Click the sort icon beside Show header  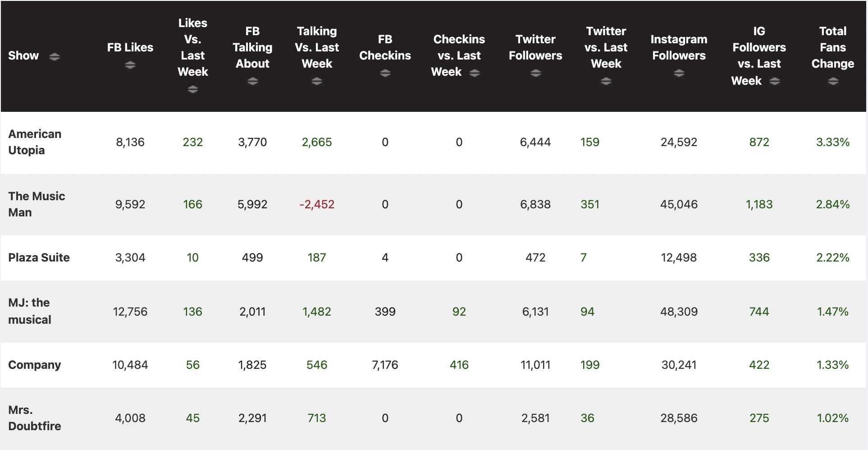[55, 56]
